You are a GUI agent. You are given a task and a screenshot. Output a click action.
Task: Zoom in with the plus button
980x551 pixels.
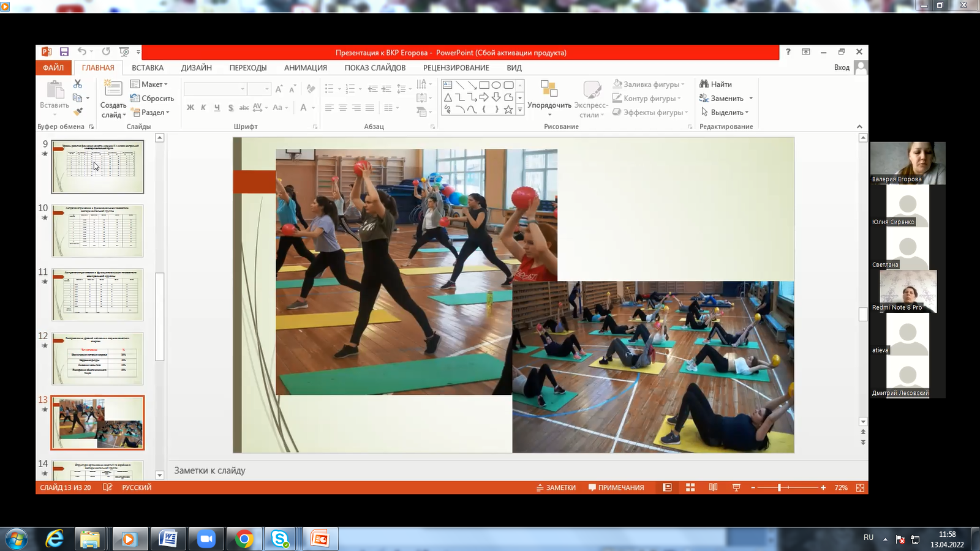pos(823,487)
